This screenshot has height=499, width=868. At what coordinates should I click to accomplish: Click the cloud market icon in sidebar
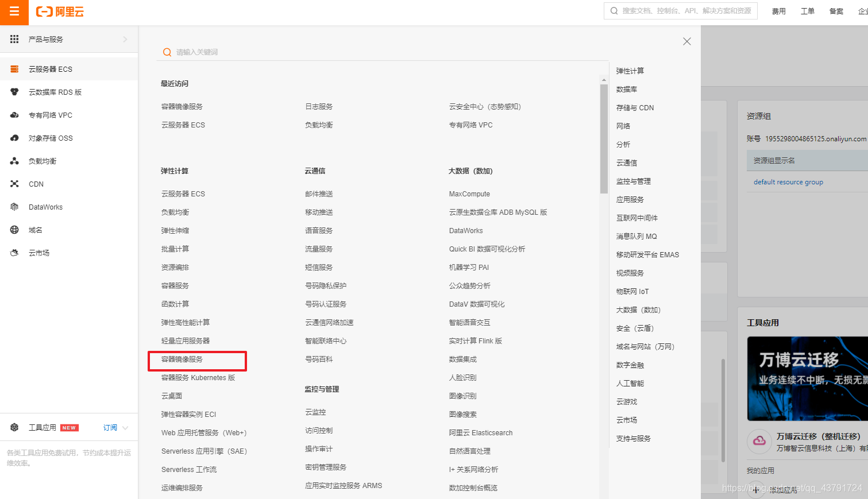(14, 253)
